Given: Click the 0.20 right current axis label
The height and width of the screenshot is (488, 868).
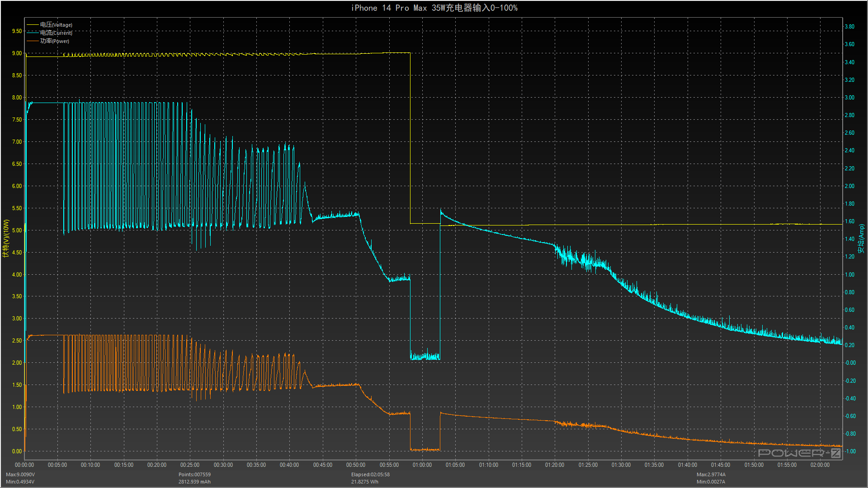Looking at the screenshot, I should (849, 345).
